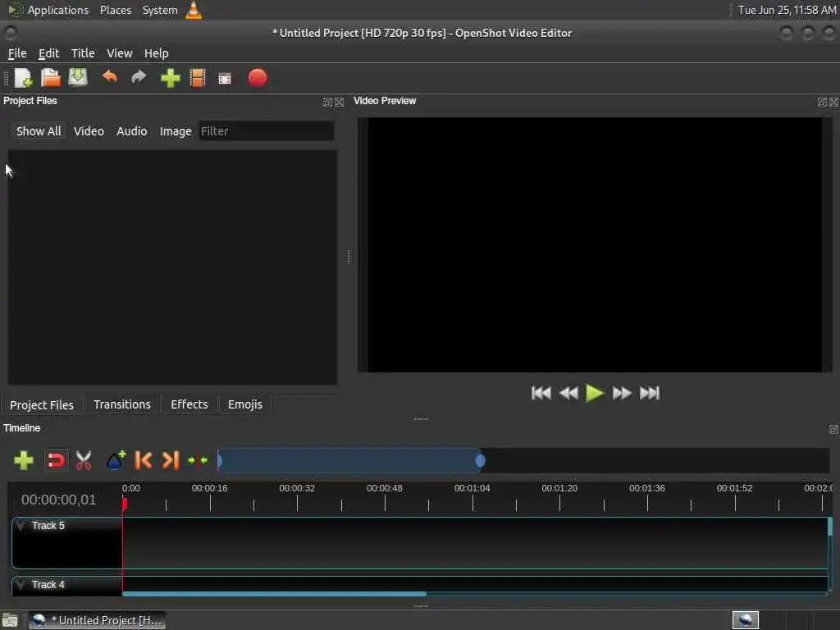This screenshot has height=630, width=840.
Task: Select the Project Files bottom tab
Action: pyautogui.click(x=42, y=405)
